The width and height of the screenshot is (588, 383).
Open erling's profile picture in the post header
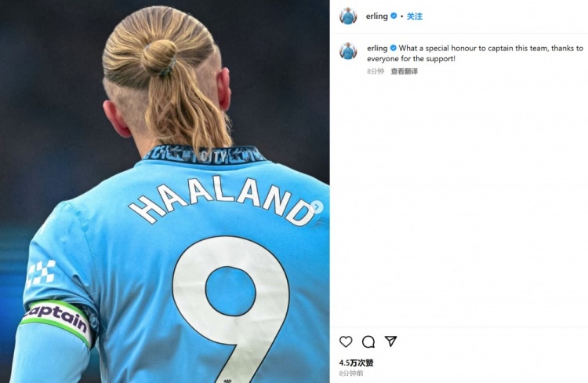pyautogui.click(x=348, y=16)
